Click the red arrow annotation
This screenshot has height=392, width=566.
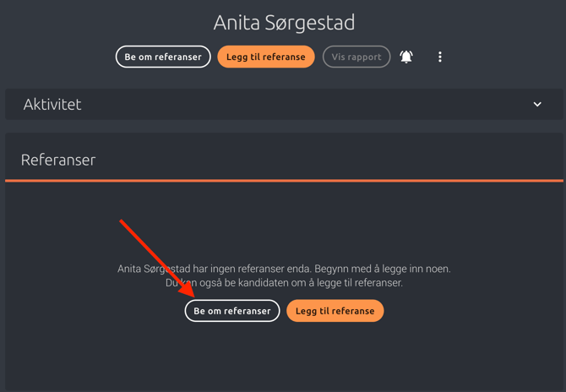[156, 257]
